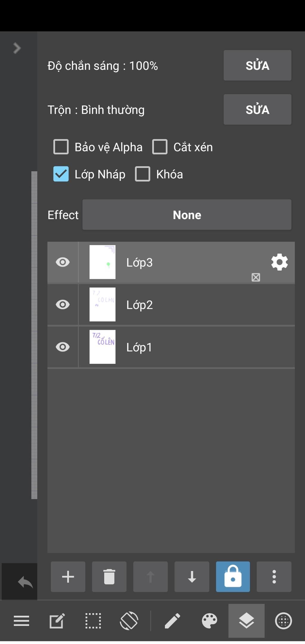Enable the Khóa checkbox

(x=143, y=174)
